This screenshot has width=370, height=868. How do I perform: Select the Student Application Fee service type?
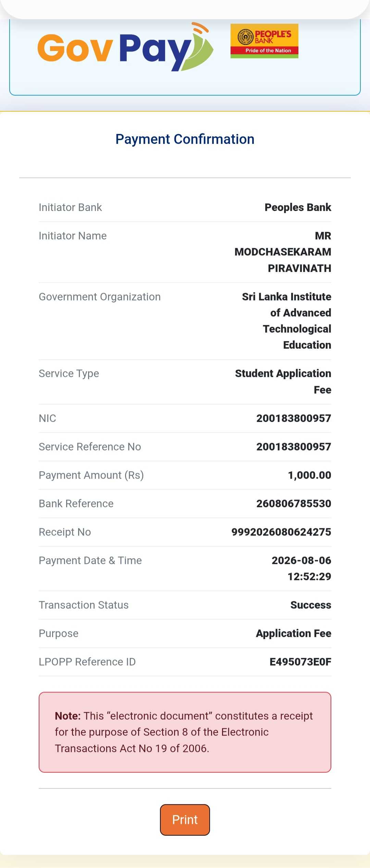[x=283, y=381]
